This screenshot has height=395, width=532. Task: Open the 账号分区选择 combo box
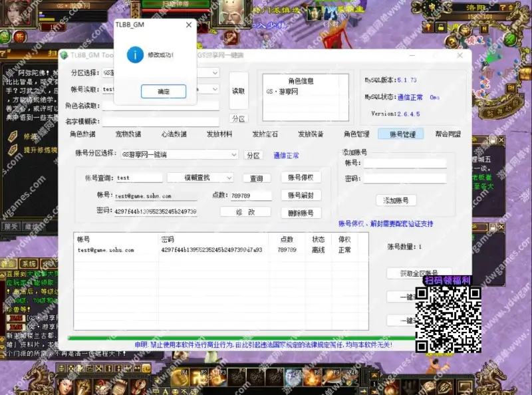tap(180, 155)
